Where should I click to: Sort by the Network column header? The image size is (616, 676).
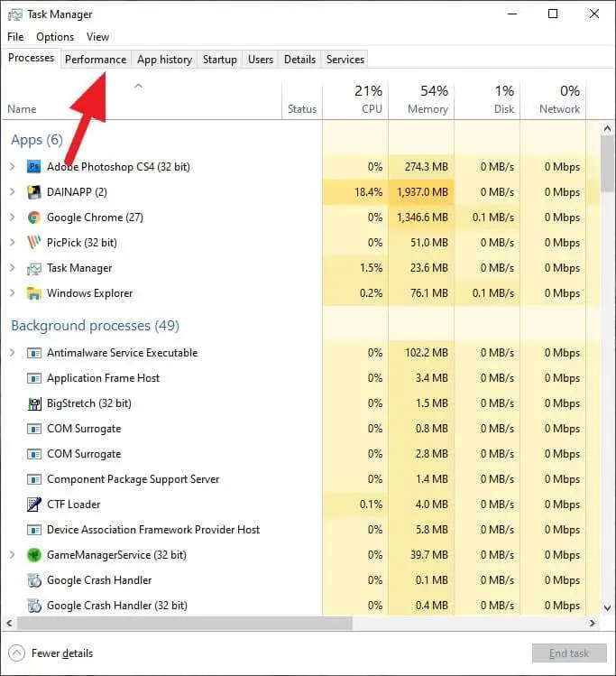(x=553, y=101)
